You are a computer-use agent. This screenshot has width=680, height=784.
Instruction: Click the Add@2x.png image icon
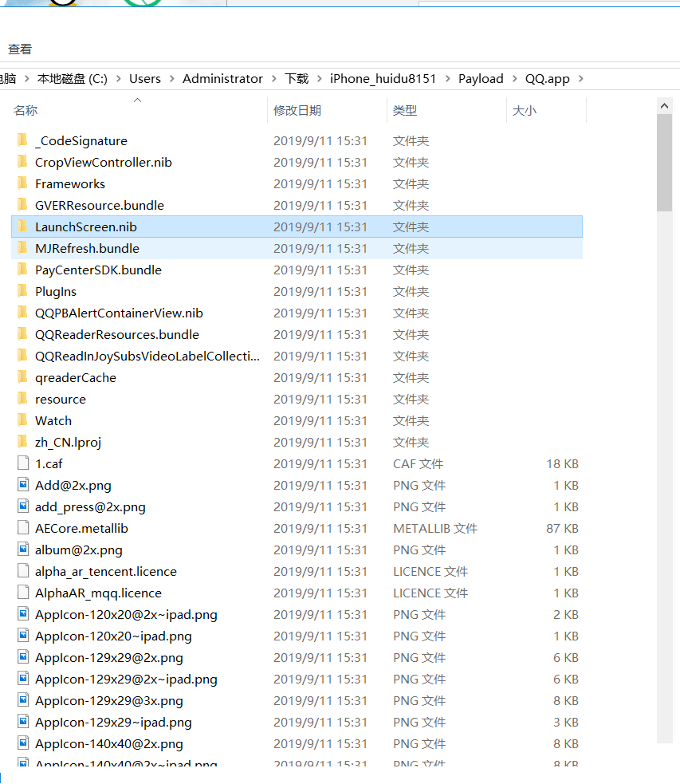tap(23, 484)
